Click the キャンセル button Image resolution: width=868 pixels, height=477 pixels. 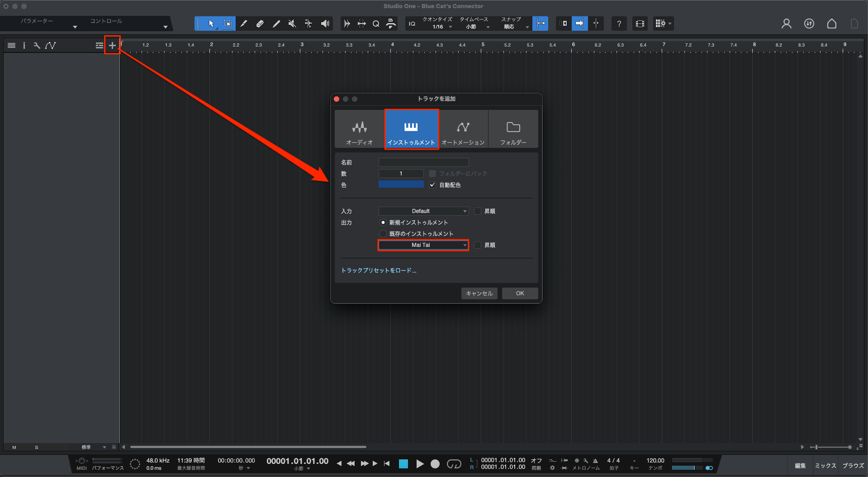click(479, 293)
